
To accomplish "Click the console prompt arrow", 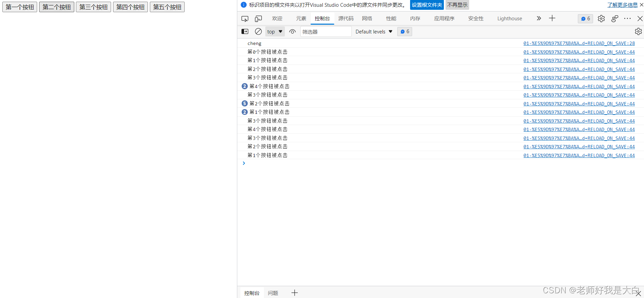I will (x=244, y=163).
